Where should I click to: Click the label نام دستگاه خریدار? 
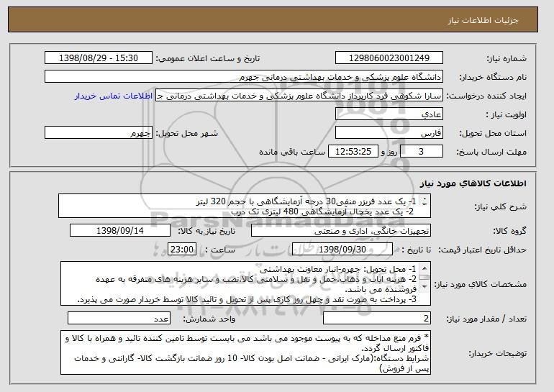pyautogui.click(x=493, y=77)
